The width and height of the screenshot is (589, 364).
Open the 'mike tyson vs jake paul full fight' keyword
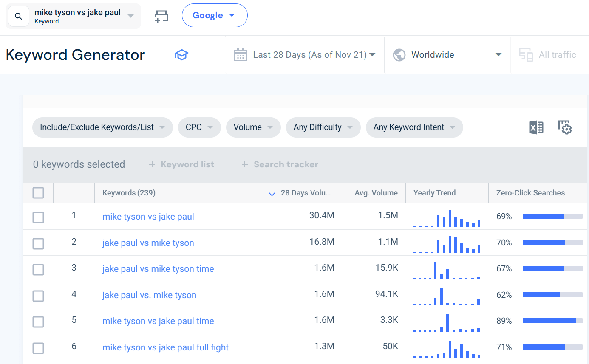click(165, 347)
